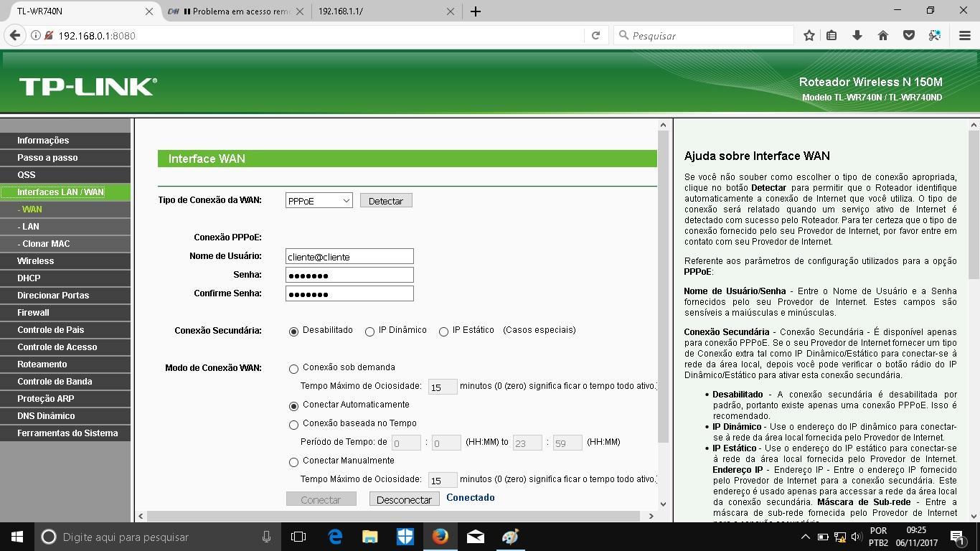Open Task View on the taskbar
Screen dimensions: 980x551
[x=298, y=537]
